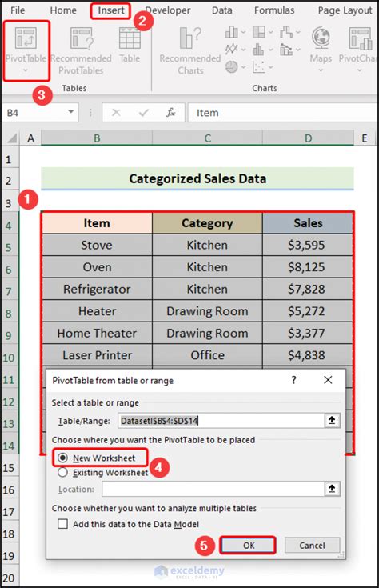Screen dimensions: 379x588
Task: Collapse dialog via Table/Range selector arrow
Action: pyautogui.click(x=332, y=420)
